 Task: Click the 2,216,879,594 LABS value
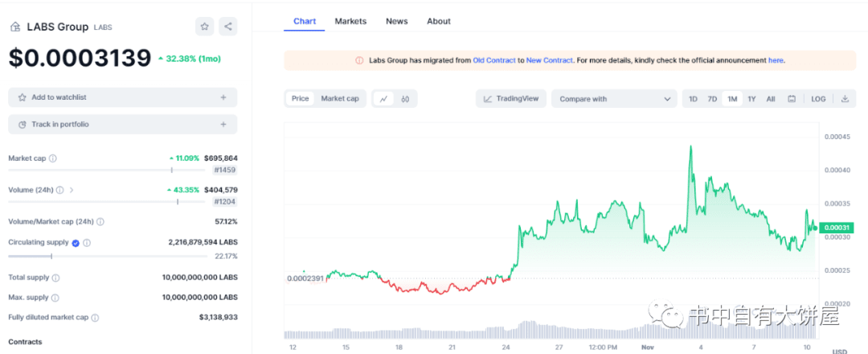(203, 242)
